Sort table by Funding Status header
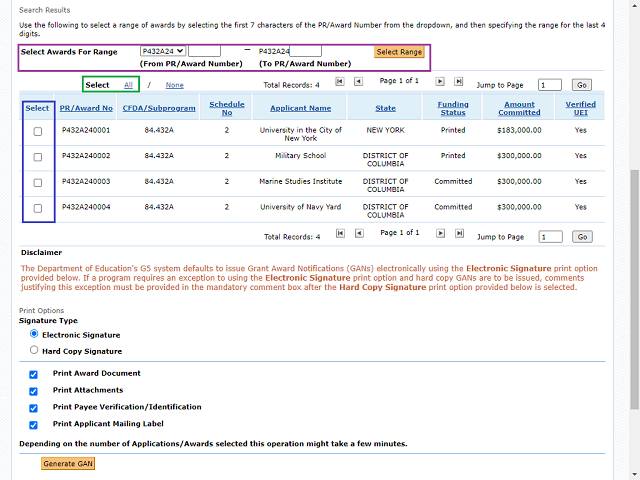The width and height of the screenshot is (640, 480). click(453, 108)
